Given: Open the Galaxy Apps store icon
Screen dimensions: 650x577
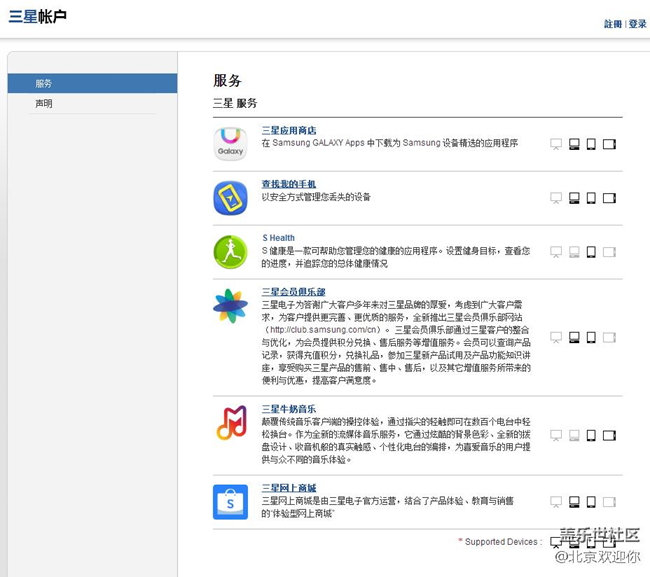Looking at the screenshot, I should [230, 144].
